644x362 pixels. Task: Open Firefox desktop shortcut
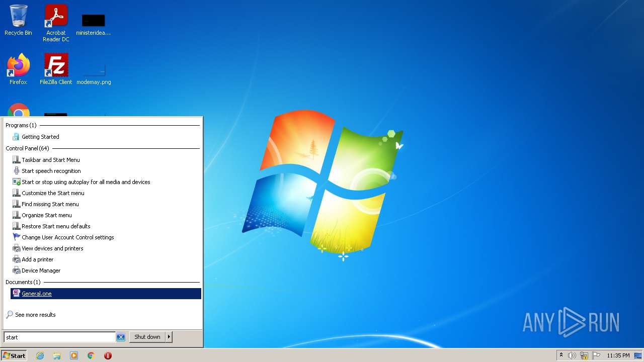click(x=18, y=69)
